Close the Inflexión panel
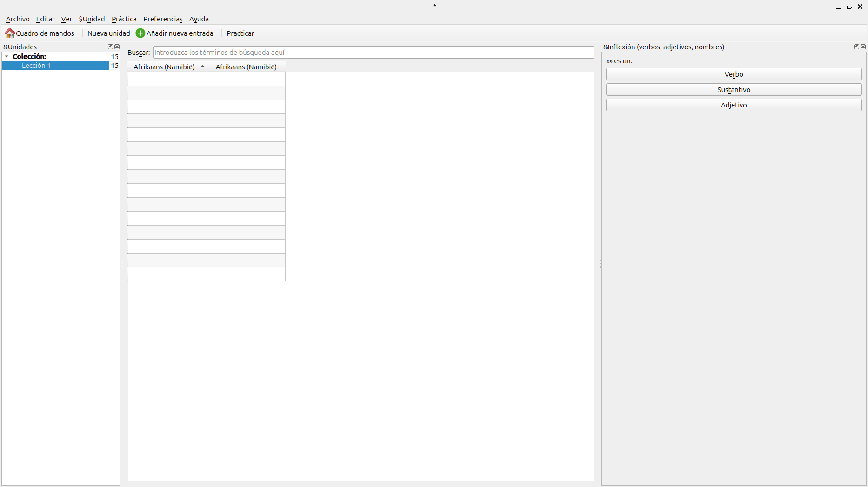This screenshot has width=868, height=487. 863,47
